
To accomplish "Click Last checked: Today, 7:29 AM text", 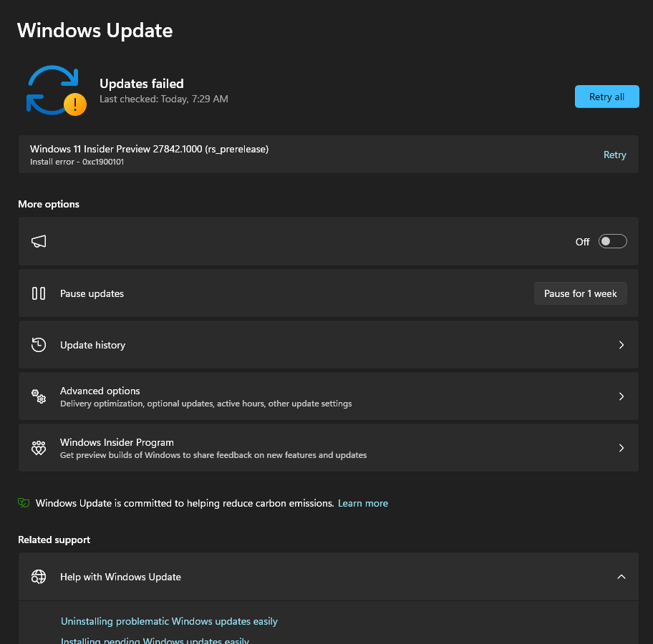I will [x=164, y=99].
